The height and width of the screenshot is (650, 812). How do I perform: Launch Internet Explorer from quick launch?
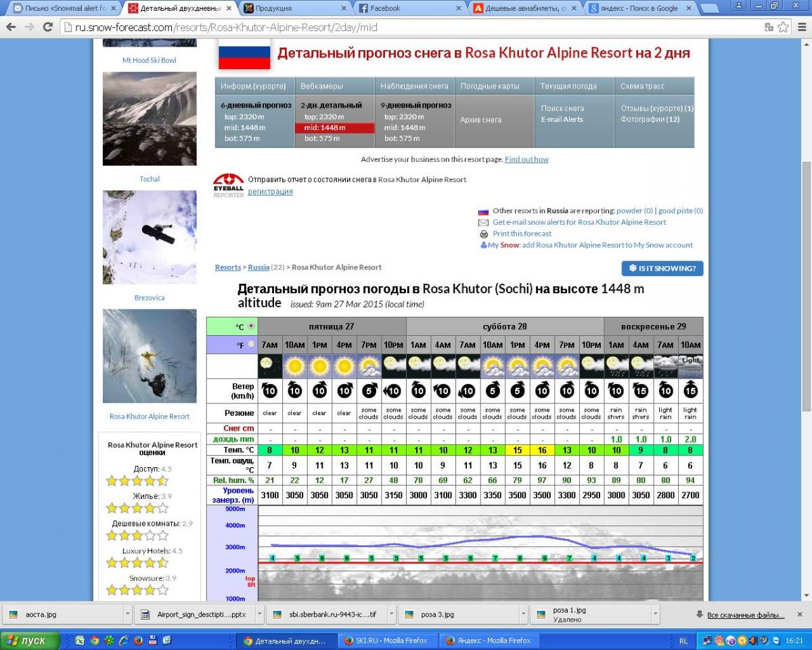click(x=124, y=640)
